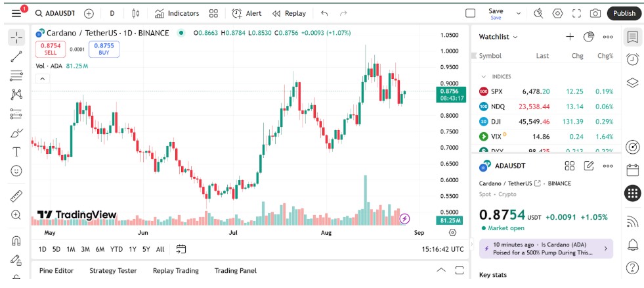Publish the chart idea

624,13
